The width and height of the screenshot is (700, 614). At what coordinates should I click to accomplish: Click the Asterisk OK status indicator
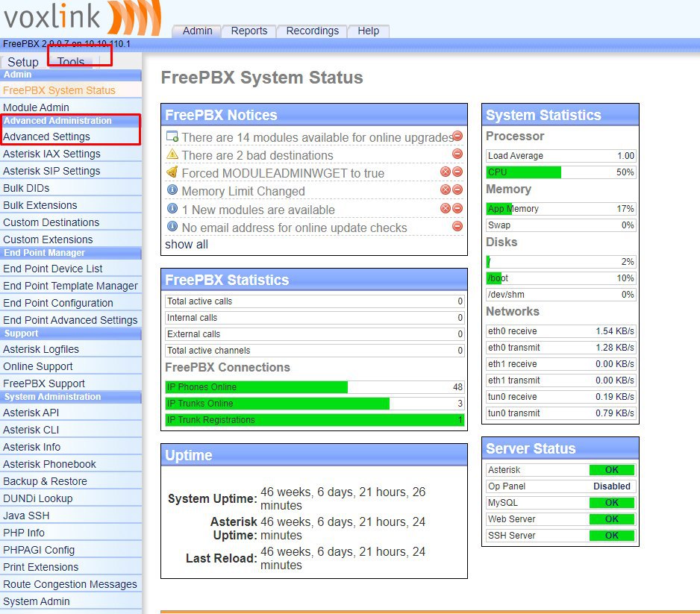point(612,470)
